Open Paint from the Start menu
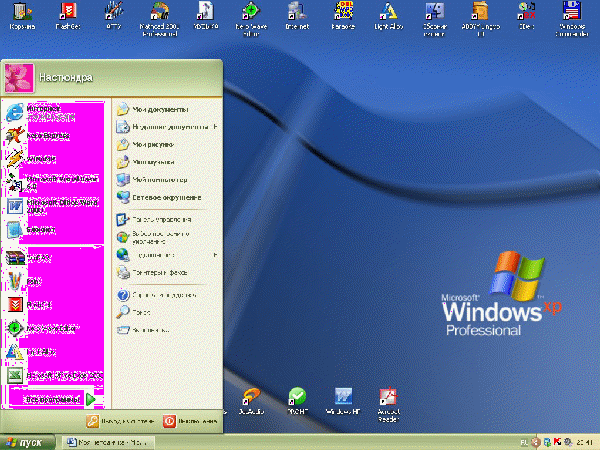 pos(54,282)
